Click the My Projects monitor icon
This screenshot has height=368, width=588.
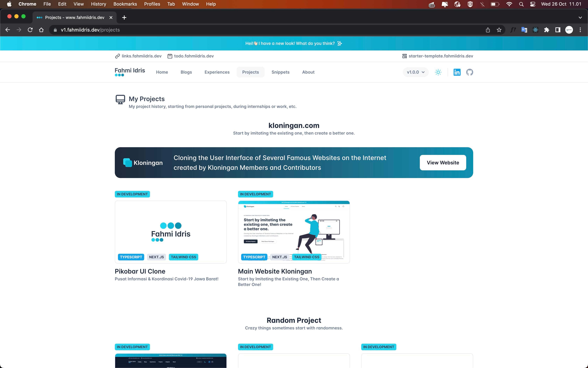[120, 100]
